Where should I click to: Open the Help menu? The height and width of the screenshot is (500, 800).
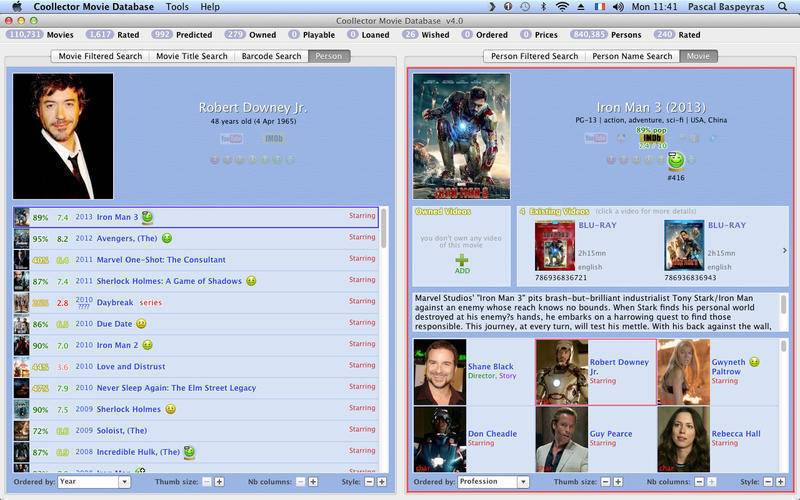pos(210,7)
